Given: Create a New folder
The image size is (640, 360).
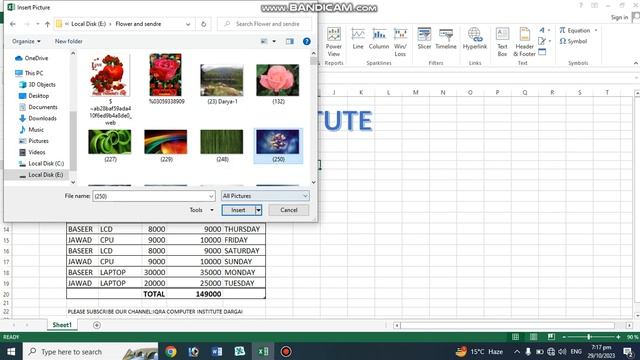Looking at the screenshot, I should pos(69,41).
